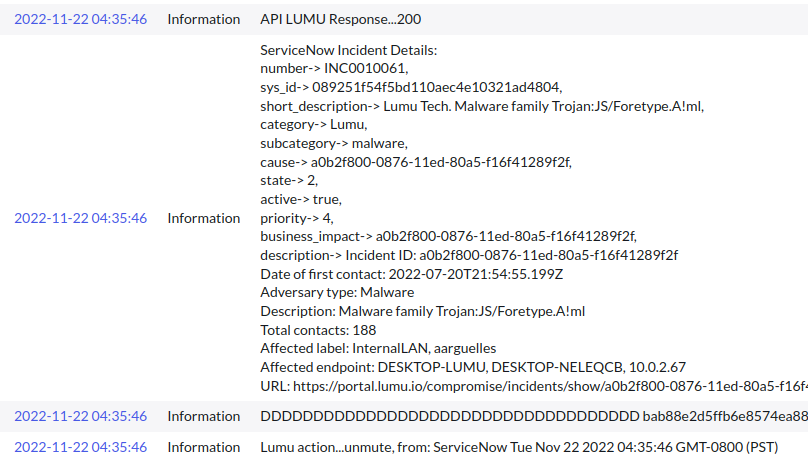Click Information level in API LUMU Response row

tap(203, 19)
